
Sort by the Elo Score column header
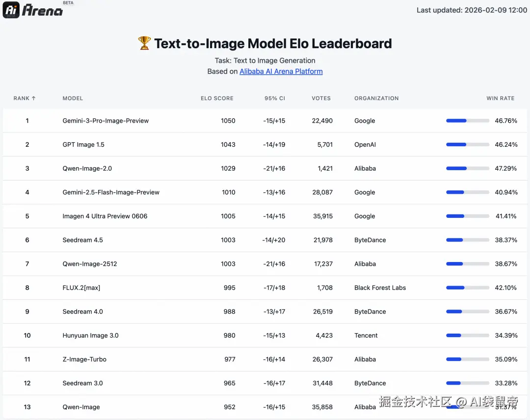pyautogui.click(x=217, y=98)
